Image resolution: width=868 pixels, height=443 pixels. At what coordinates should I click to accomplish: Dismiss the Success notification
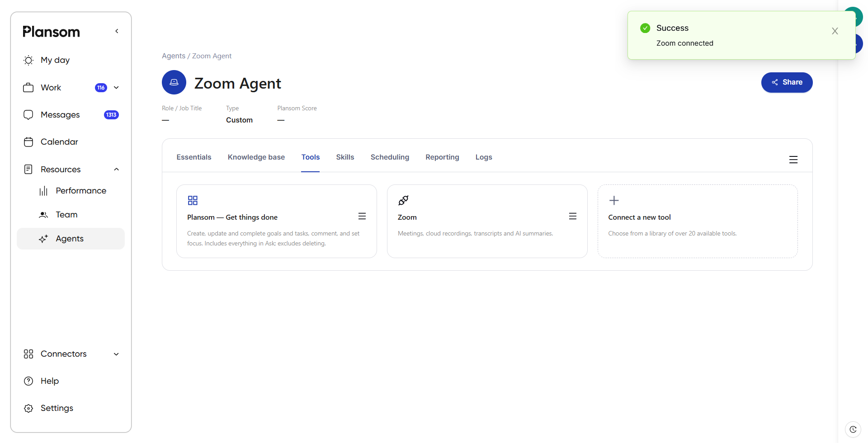(835, 31)
